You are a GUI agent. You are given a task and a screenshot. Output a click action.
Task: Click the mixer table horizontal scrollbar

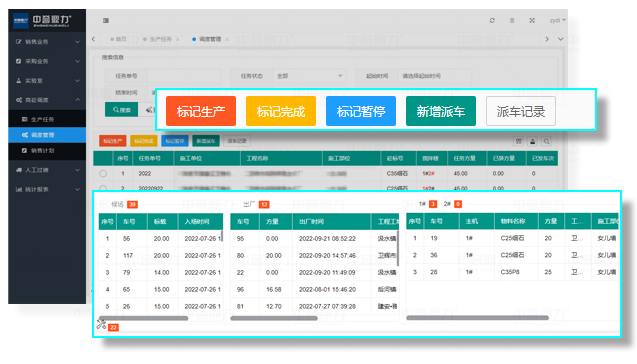[477, 318]
